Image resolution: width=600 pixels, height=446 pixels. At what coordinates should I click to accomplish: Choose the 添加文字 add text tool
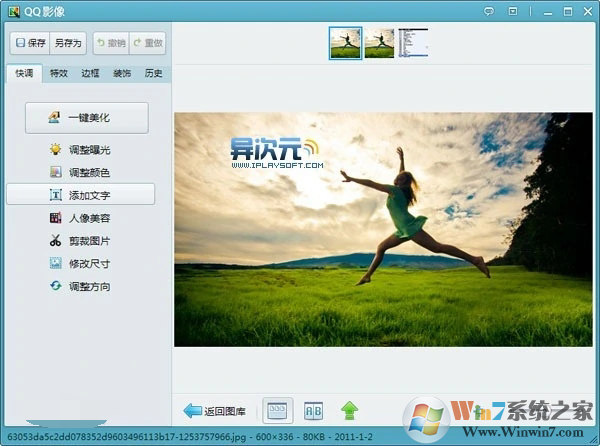pyautogui.click(x=81, y=195)
